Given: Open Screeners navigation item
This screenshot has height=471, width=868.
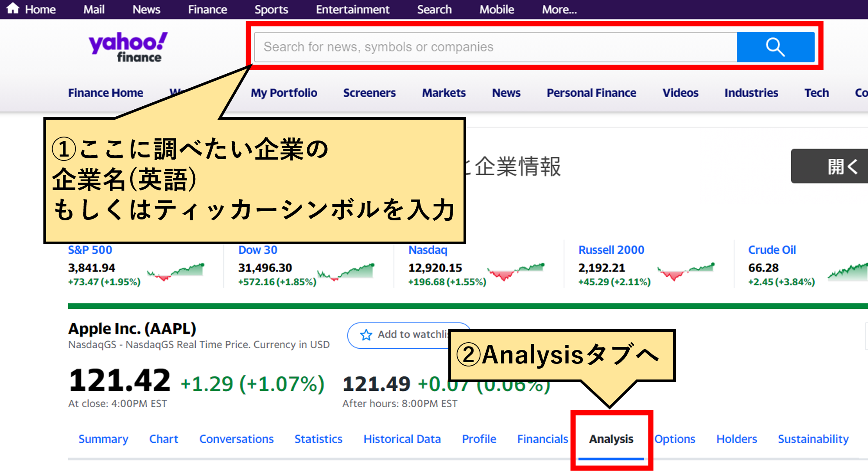Looking at the screenshot, I should pyautogui.click(x=369, y=93).
